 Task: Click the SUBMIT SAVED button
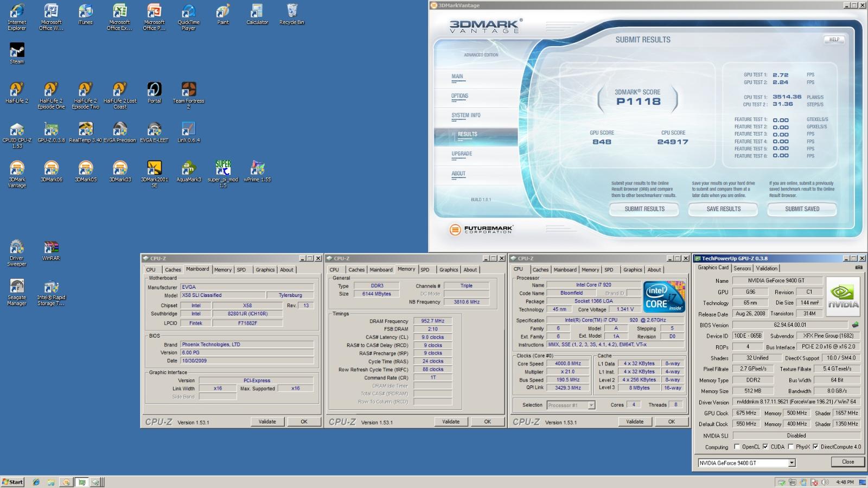pyautogui.click(x=802, y=209)
